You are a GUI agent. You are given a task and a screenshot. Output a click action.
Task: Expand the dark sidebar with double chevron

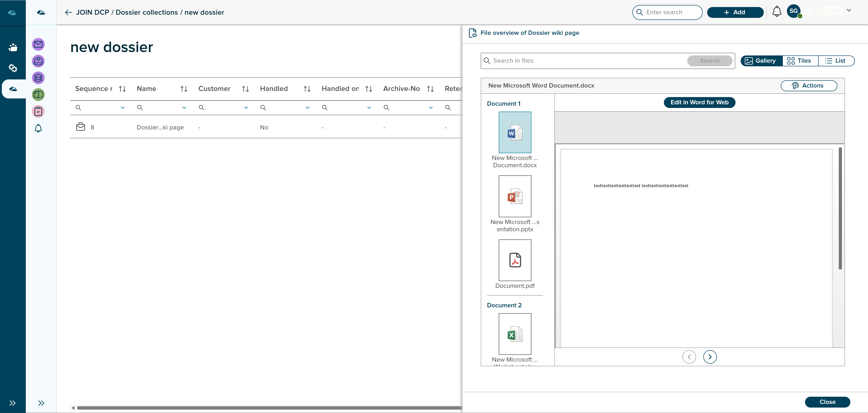[12, 403]
